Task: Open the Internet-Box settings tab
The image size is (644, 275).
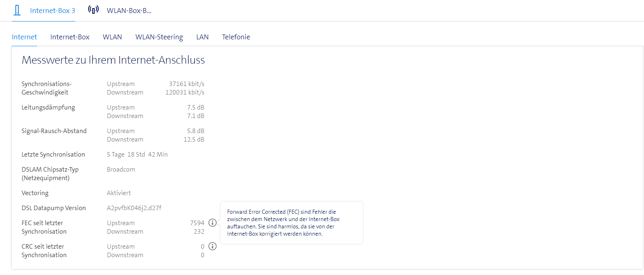Action: point(70,37)
